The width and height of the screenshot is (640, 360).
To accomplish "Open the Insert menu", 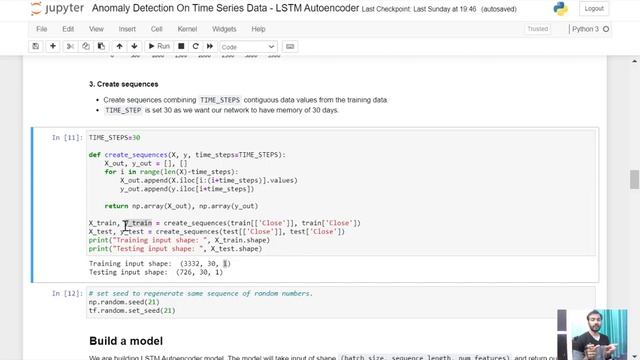I will tap(127, 29).
